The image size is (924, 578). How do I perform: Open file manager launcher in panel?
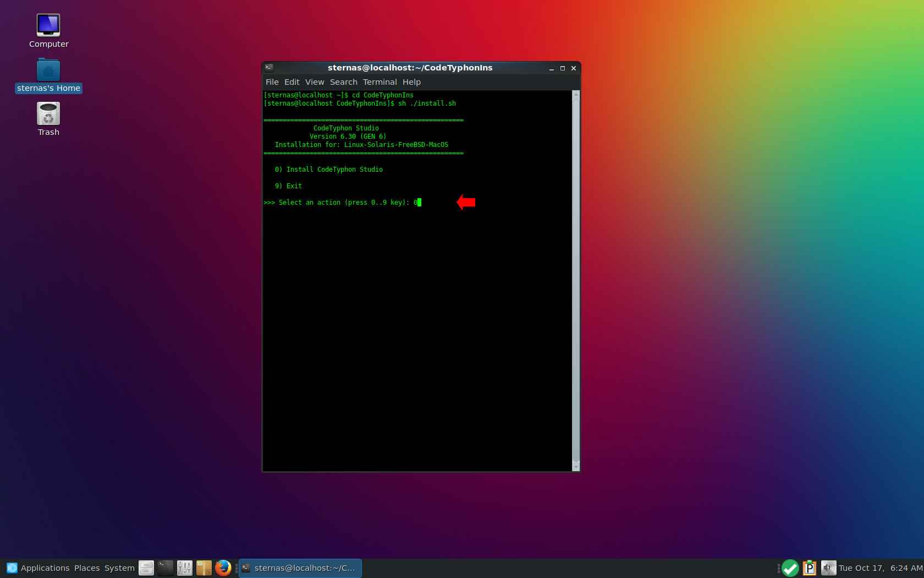(146, 568)
